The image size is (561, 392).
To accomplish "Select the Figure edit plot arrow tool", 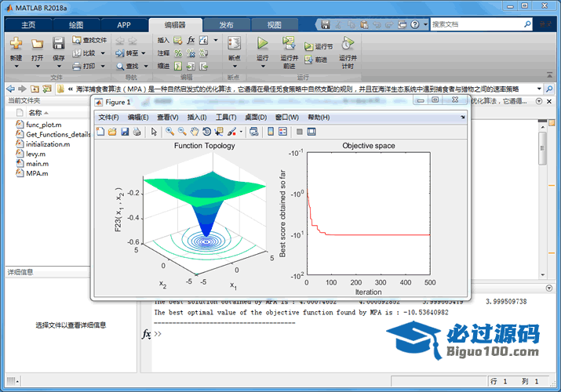I will tap(154, 132).
